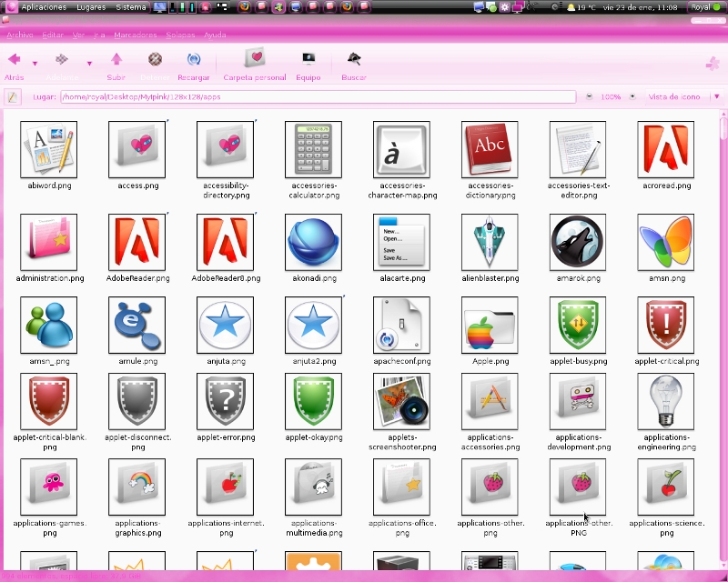This screenshot has width=728, height=582.
Task: Select the akonadi.png blue sphere icon
Action: [313, 242]
